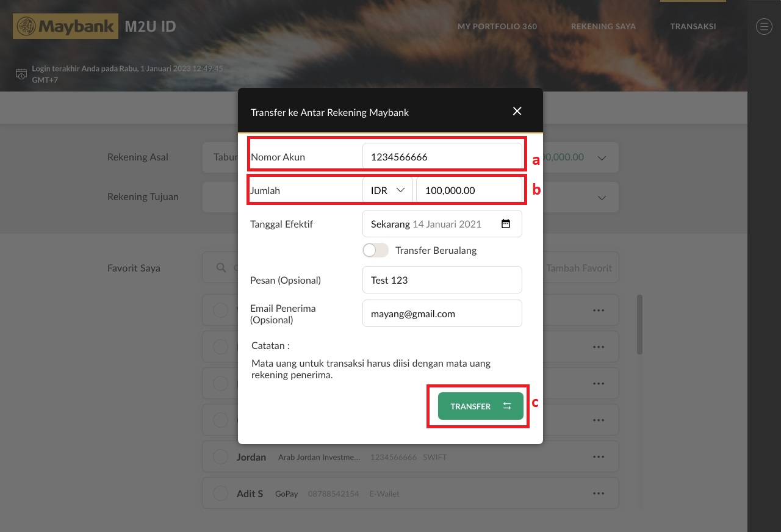781x532 pixels.
Task: Open the Rekening Saya menu
Action: click(x=603, y=27)
